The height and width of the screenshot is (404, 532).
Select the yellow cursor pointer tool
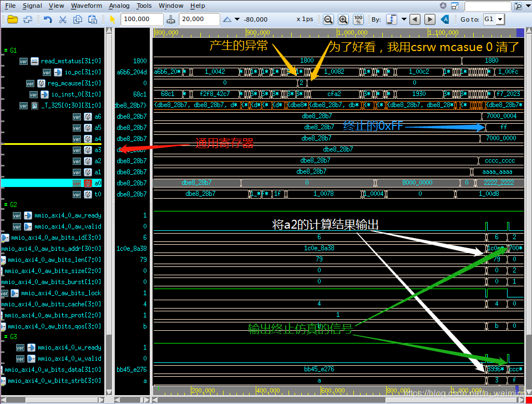(x=113, y=19)
